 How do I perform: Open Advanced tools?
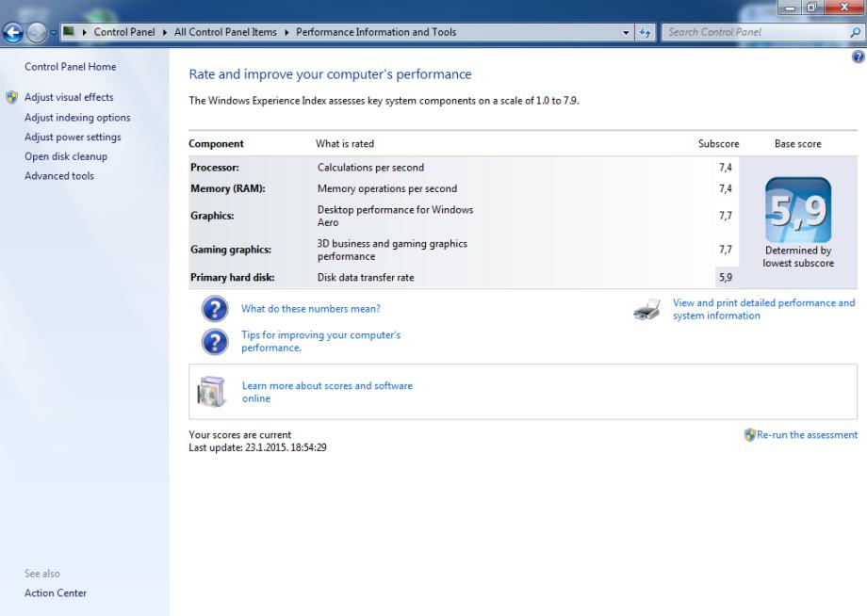point(59,176)
